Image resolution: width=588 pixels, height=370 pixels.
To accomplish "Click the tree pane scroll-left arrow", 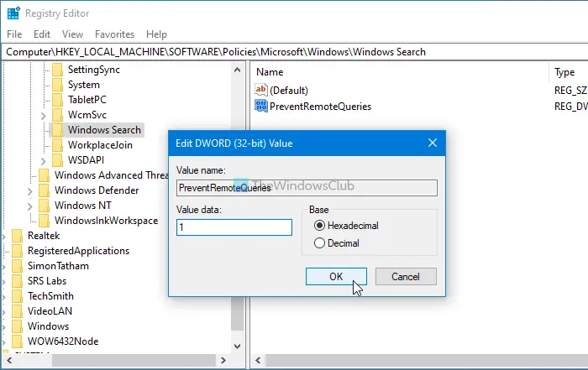I will [x=9, y=360].
